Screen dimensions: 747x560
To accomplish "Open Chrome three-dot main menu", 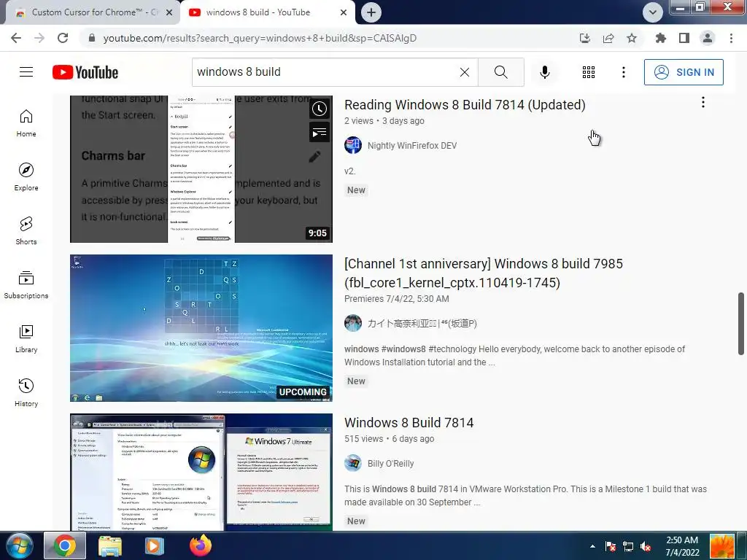I will tap(731, 38).
